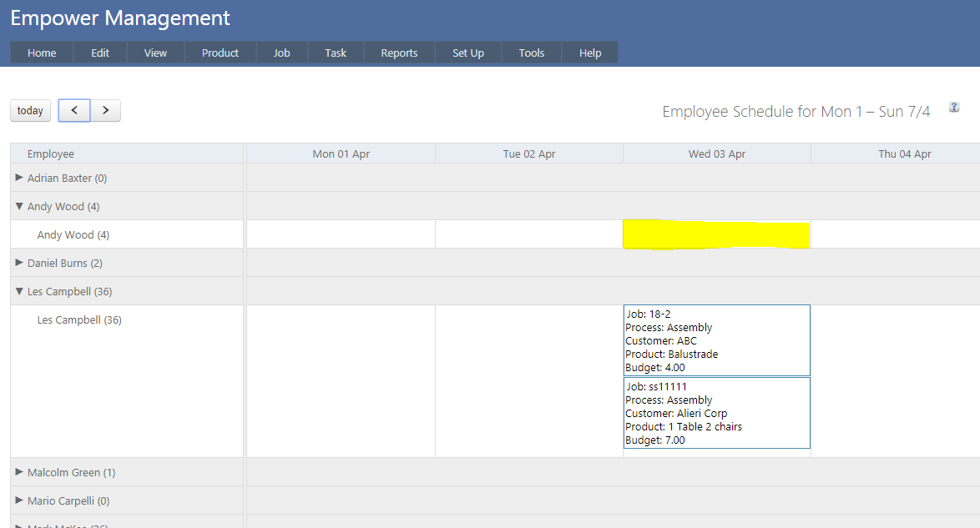Viewport: 980px width, 528px height.
Task: Expand Daniel Burns employee row
Action: pos(19,263)
